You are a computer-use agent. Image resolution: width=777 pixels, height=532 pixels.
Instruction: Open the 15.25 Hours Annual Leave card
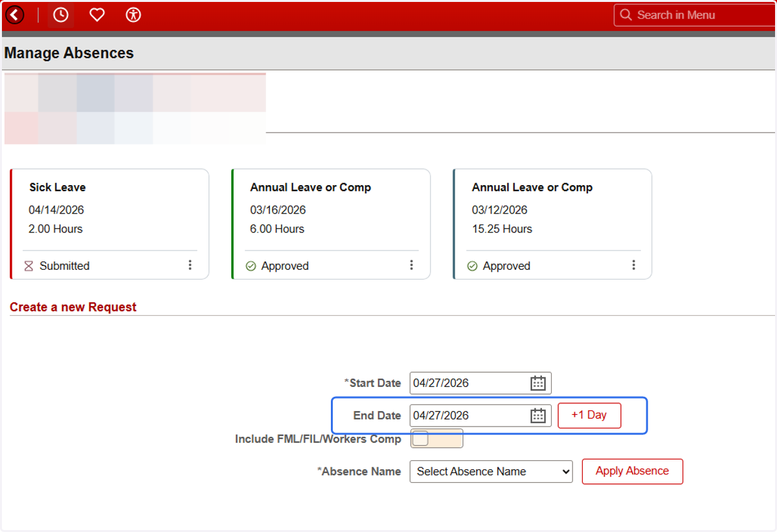click(552, 224)
